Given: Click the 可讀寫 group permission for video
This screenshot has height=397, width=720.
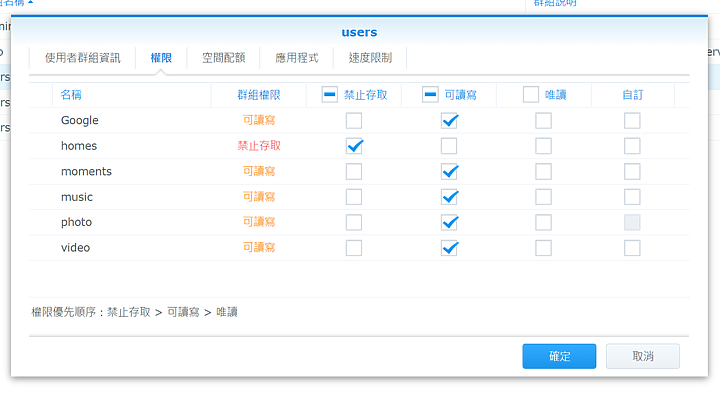Looking at the screenshot, I should 259,247.
